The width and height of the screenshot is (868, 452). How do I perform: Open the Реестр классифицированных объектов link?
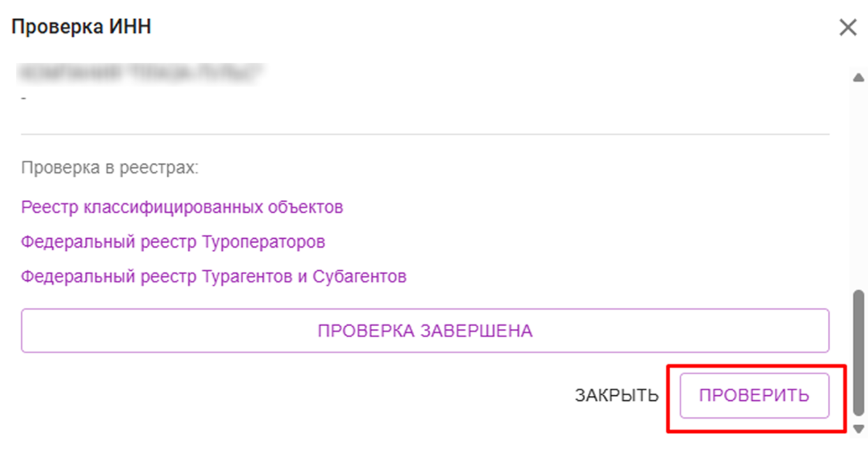(x=183, y=207)
